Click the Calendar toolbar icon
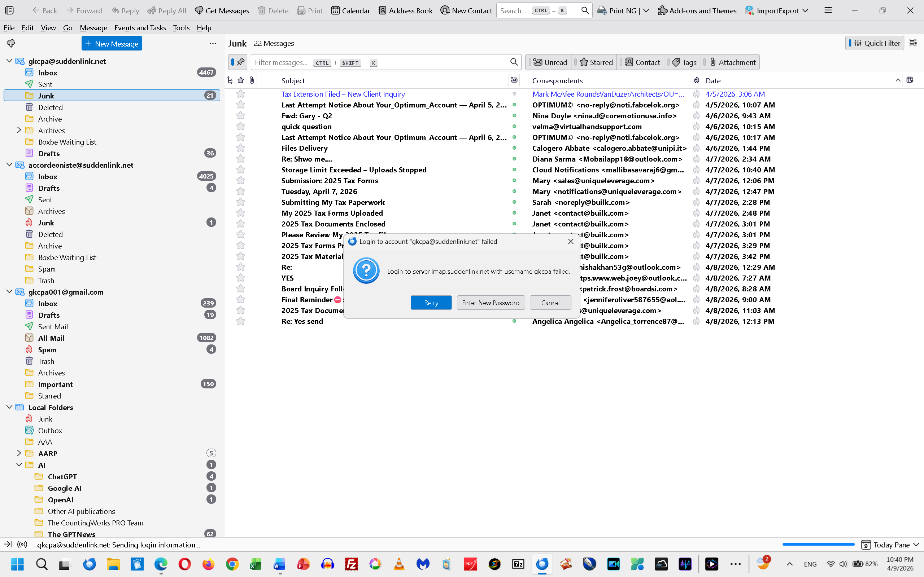924x577 pixels. tap(350, 11)
